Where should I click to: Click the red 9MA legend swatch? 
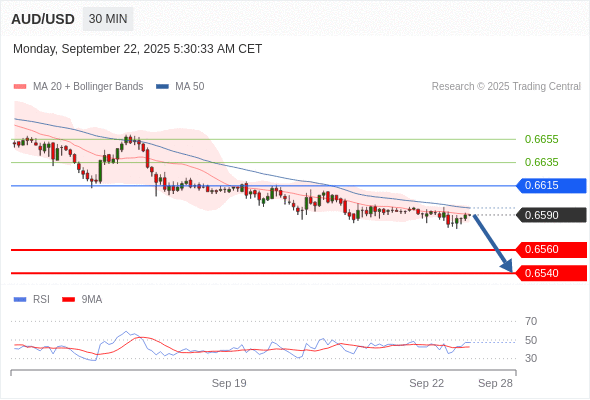point(68,300)
